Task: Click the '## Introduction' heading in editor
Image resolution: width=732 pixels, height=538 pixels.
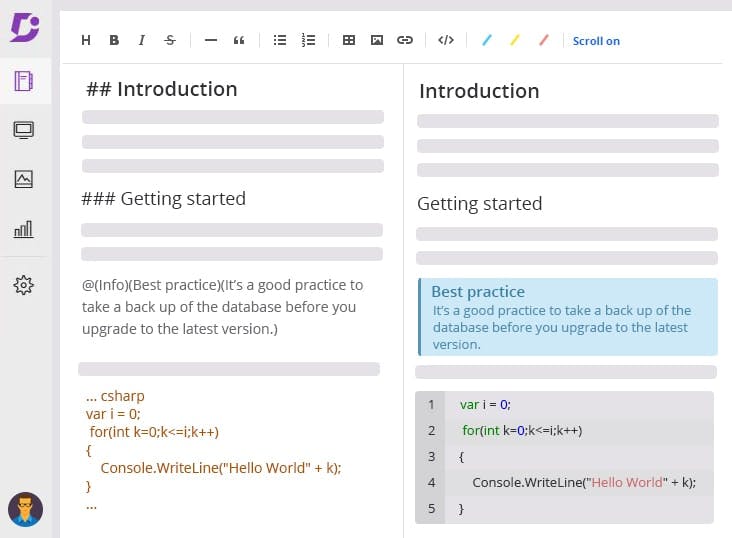Action: [162, 89]
